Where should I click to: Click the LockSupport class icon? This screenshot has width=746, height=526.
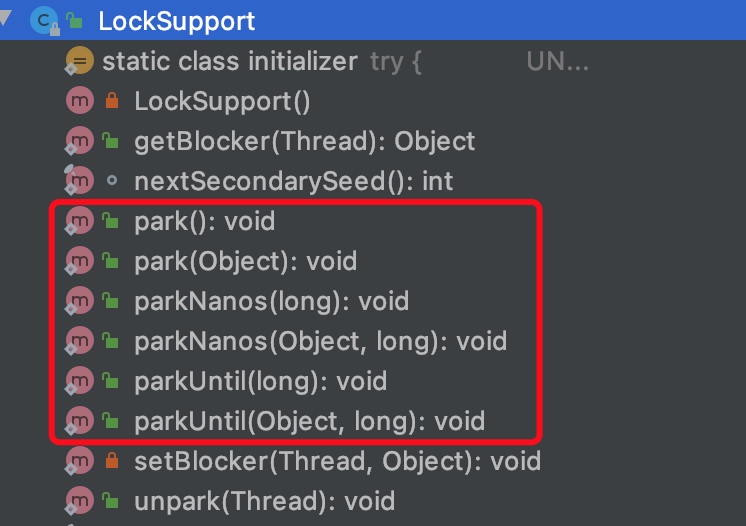tap(44, 21)
